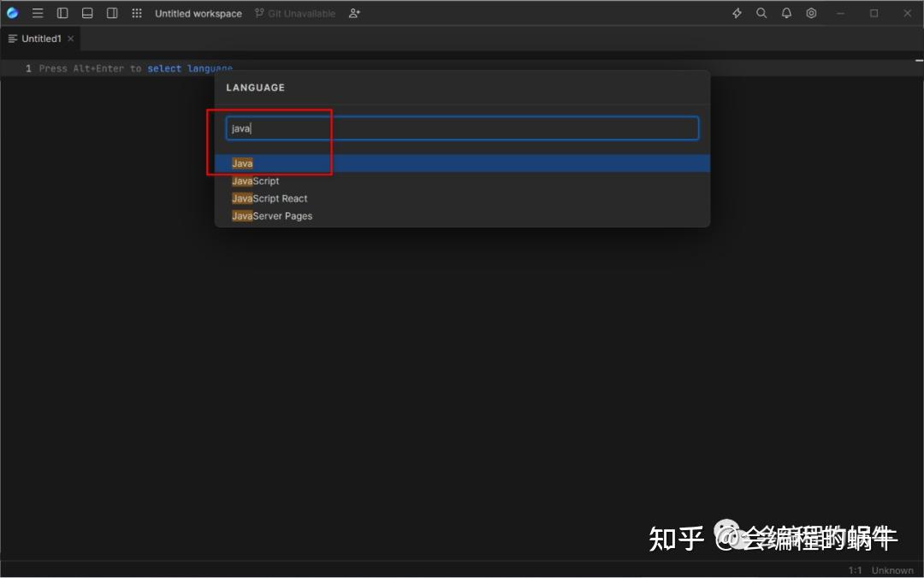924x578 pixels.
Task: Select Java from the language list
Action: 242,162
